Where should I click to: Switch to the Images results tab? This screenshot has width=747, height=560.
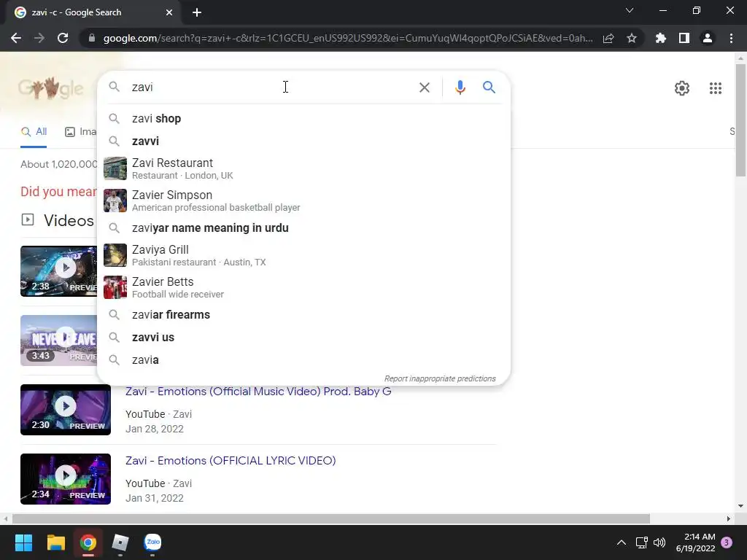tap(80, 132)
